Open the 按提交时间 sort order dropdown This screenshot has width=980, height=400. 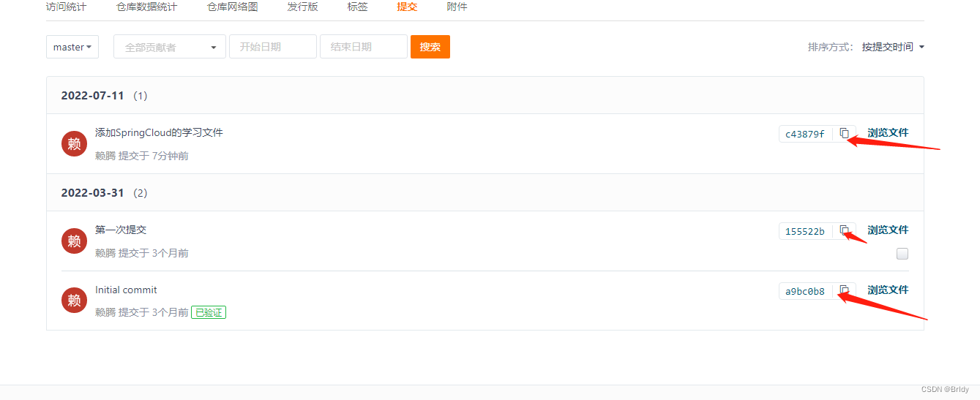[x=893, y=47]
